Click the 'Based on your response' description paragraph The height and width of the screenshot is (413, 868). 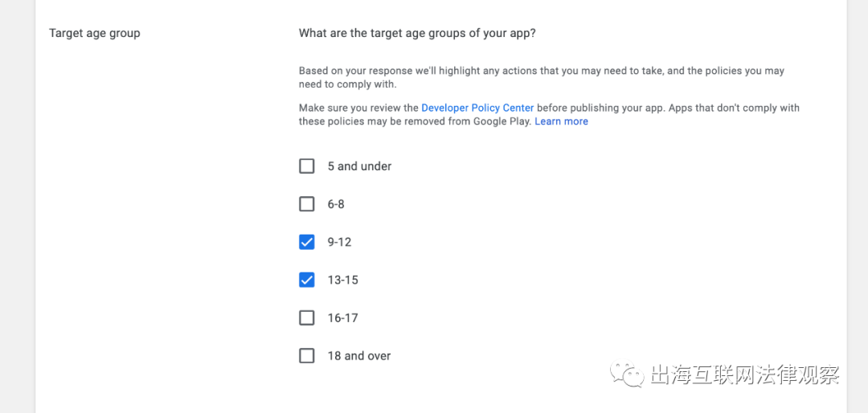541,77
